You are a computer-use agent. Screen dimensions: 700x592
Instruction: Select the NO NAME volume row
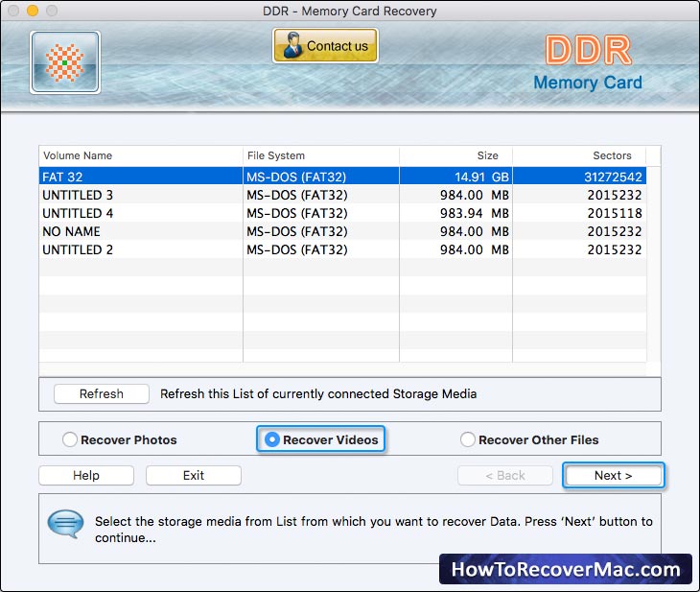[342, 231]
